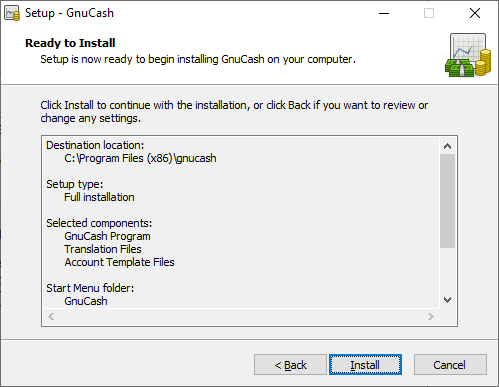Click the destination path C:\Program Files (x86)\gnucash

(x=140, y=158)
